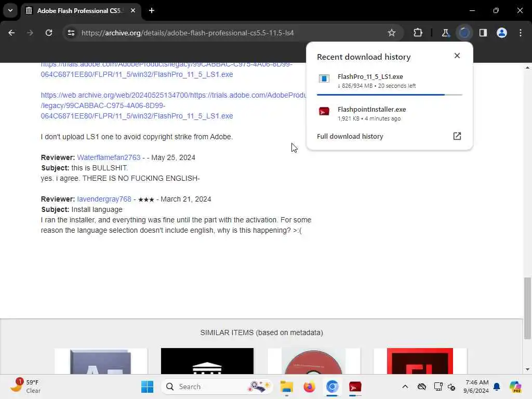This screenshot has width=532, height=399.
Task: Click the FlashPro download file icon
Action: (324, 79)
